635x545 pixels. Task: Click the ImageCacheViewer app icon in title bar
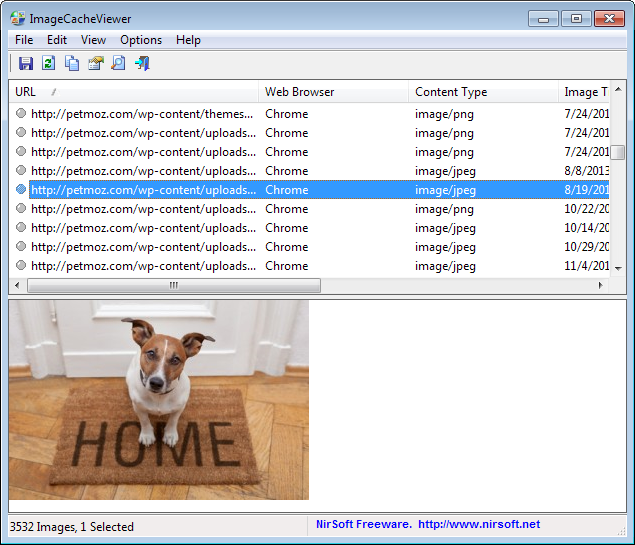tap(17, 19)
